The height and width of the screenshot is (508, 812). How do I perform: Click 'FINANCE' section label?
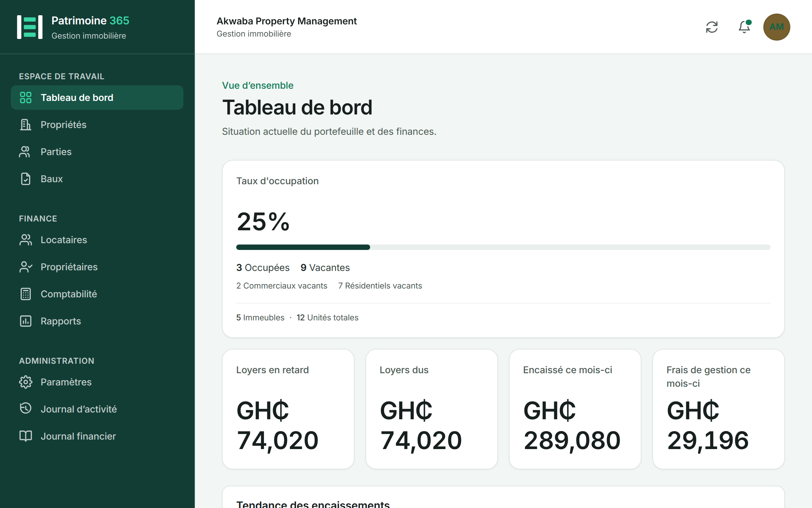click(x=38, y=219)
